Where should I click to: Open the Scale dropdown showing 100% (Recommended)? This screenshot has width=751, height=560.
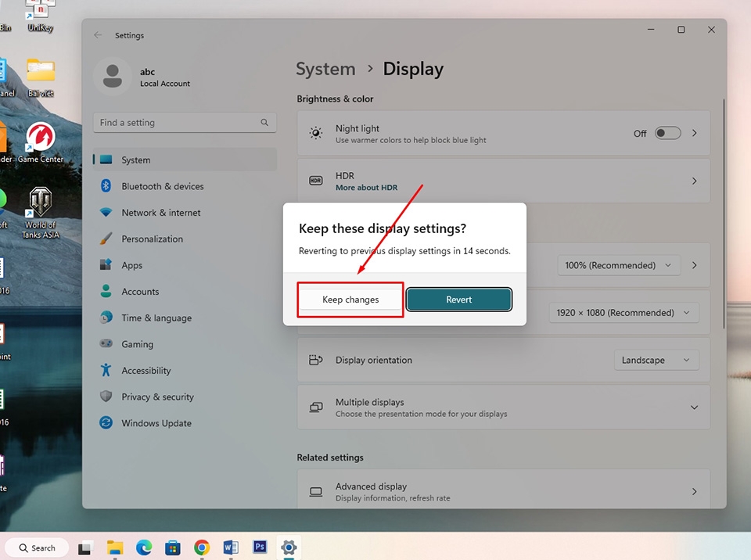[618, 265]
